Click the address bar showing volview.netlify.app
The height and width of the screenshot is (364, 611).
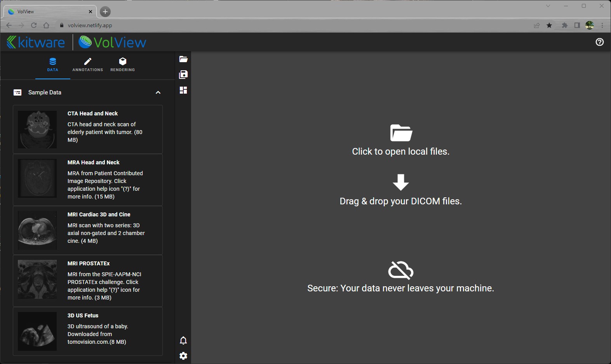[295, 25]
